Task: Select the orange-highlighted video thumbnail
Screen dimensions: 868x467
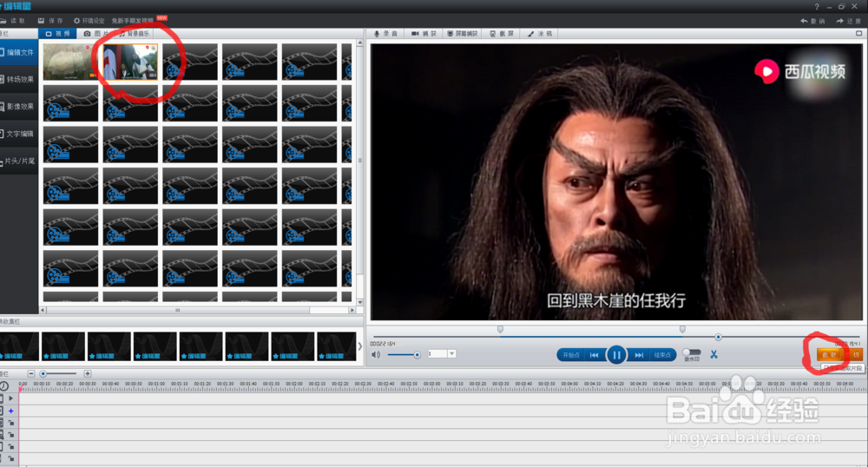Action: [x=131, y=62]
